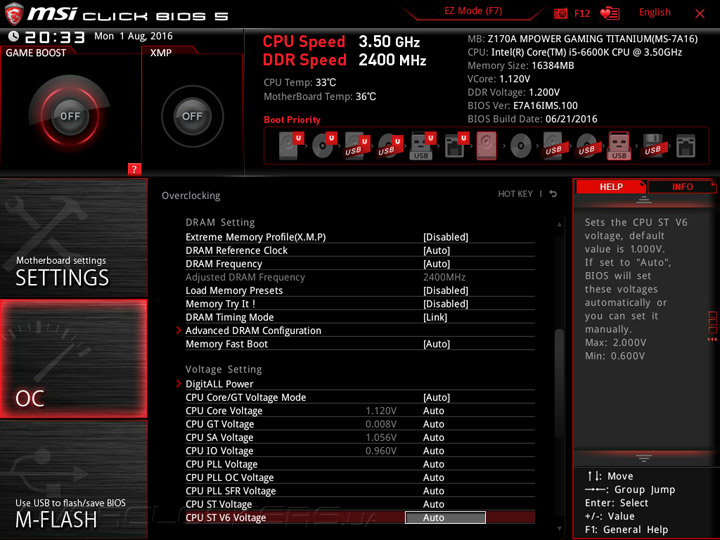This screenshot has height=540, width=720.
Task: Open CPU Core/GT Voltage Mode [Auto] dropdown
Action: coord(436,397)
